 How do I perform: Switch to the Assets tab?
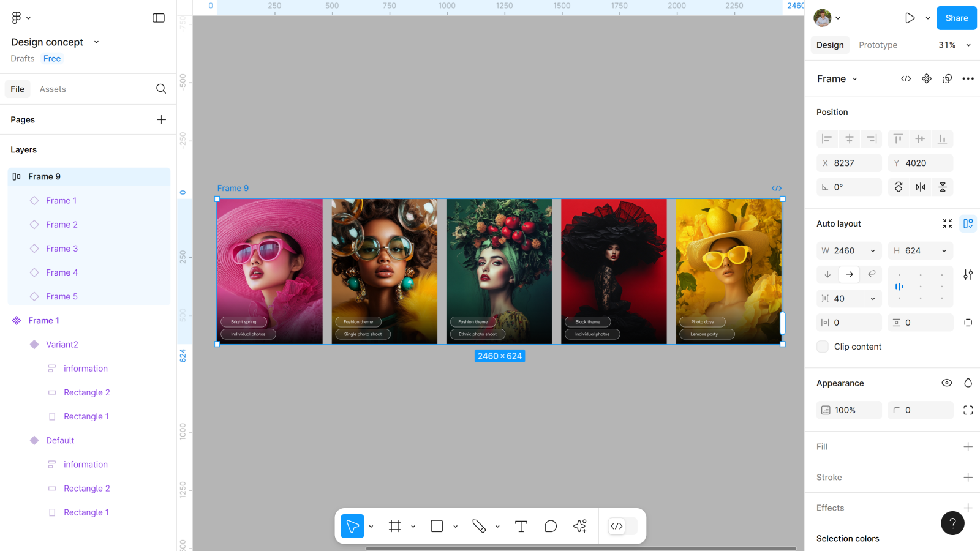(x=53, y=89)
